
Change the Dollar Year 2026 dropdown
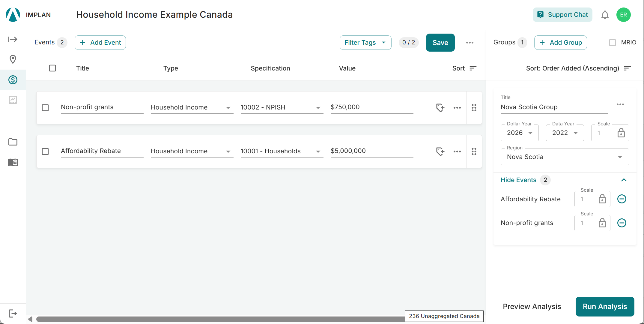(x=520, y=133)
